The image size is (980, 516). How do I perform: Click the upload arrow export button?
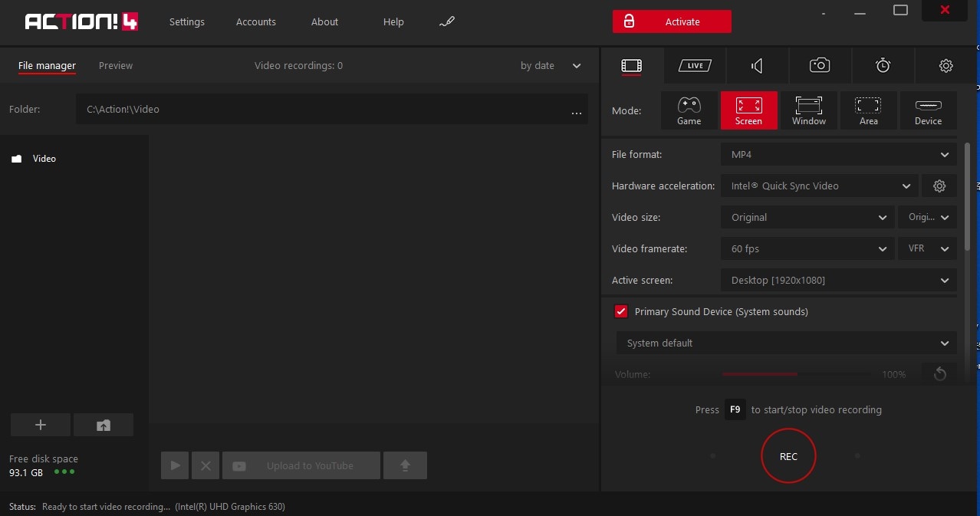coord(406,465)
